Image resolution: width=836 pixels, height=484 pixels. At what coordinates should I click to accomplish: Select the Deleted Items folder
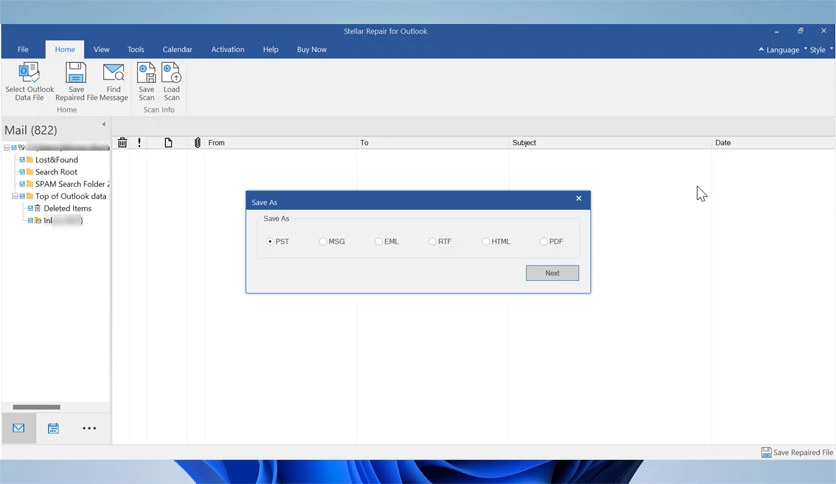[x=67, y=208]
